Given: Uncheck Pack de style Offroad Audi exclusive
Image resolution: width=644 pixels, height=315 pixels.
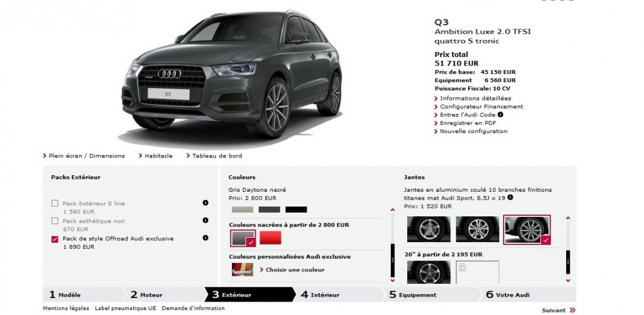Looking at the screenshot, I should pos(55,239).
